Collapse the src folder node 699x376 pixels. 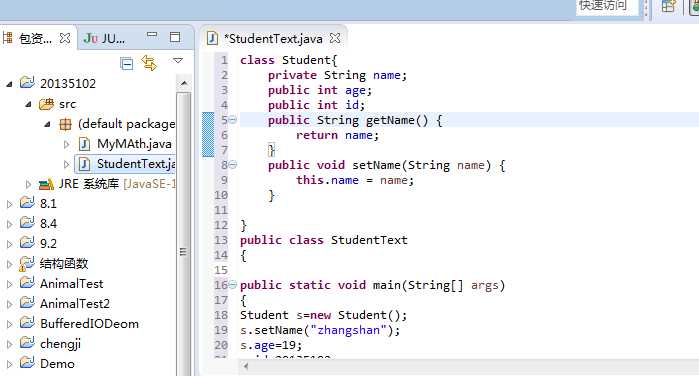(x=28, y=104)
